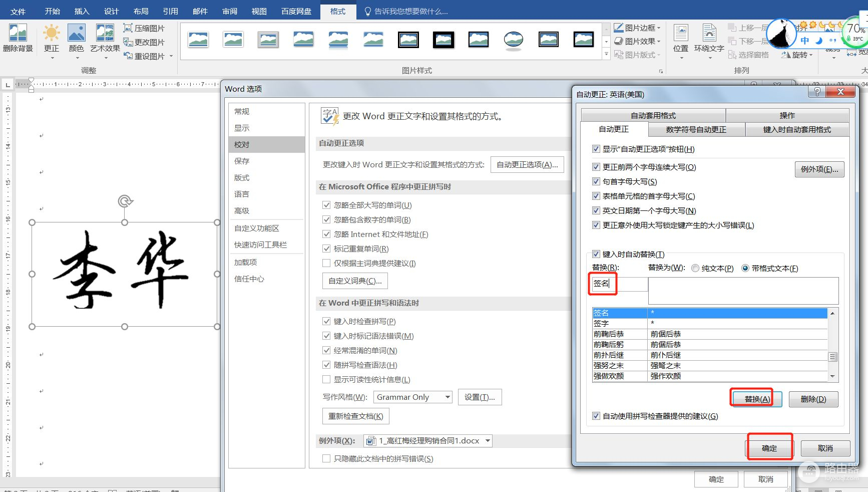
Task: Click the Compress Pictures (压缩图片) icon
Action: pos(128,29)
